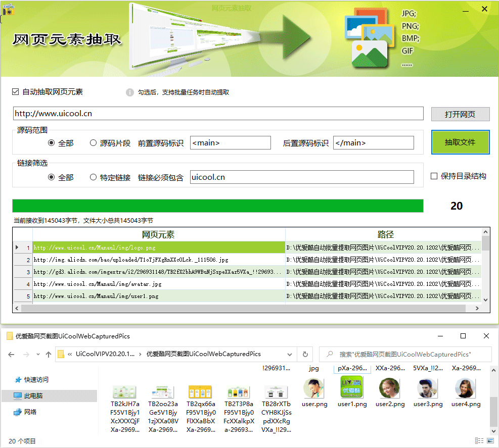Click the URL field with http://www.uicool.cn
499x448 pixels.
pos(218,114)
